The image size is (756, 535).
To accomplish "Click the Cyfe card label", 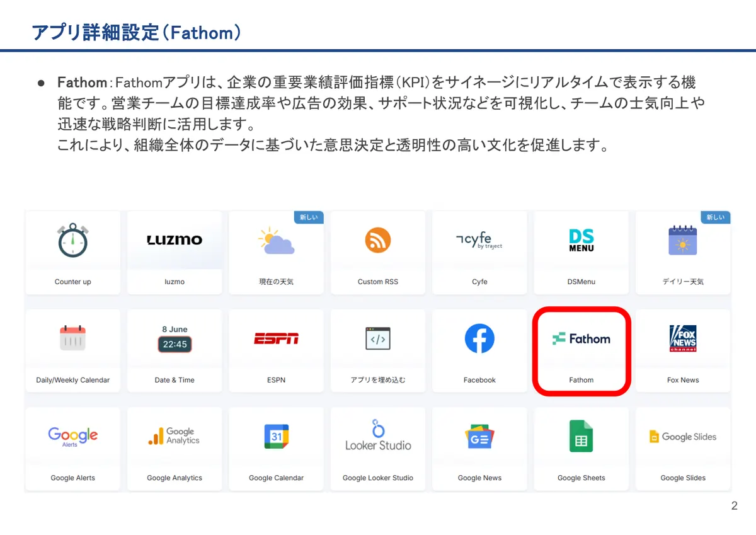I will tap(479, 282).
